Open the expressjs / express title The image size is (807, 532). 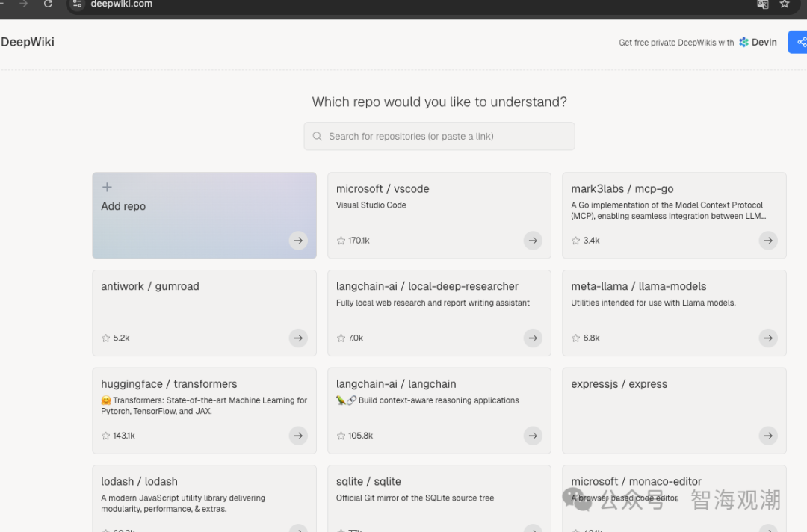[x=619, y=384]
